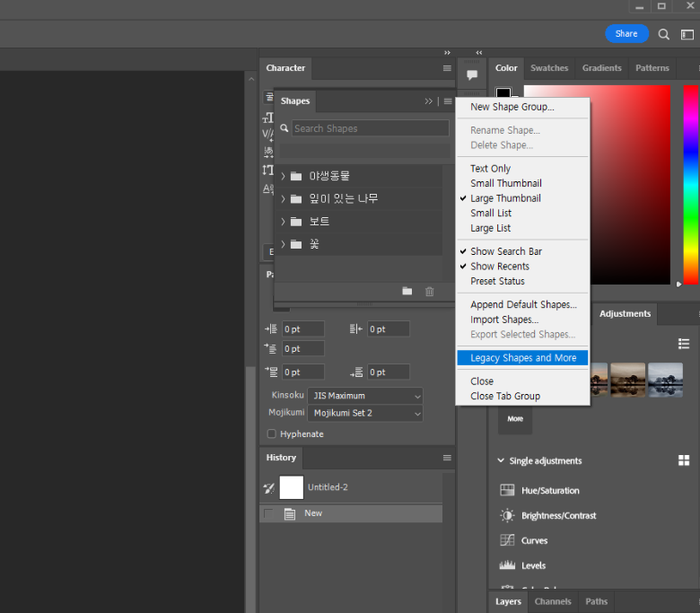This screenshot has width=700, height=613.
Task: Click the delete shape trash icon
Action: 430,292
